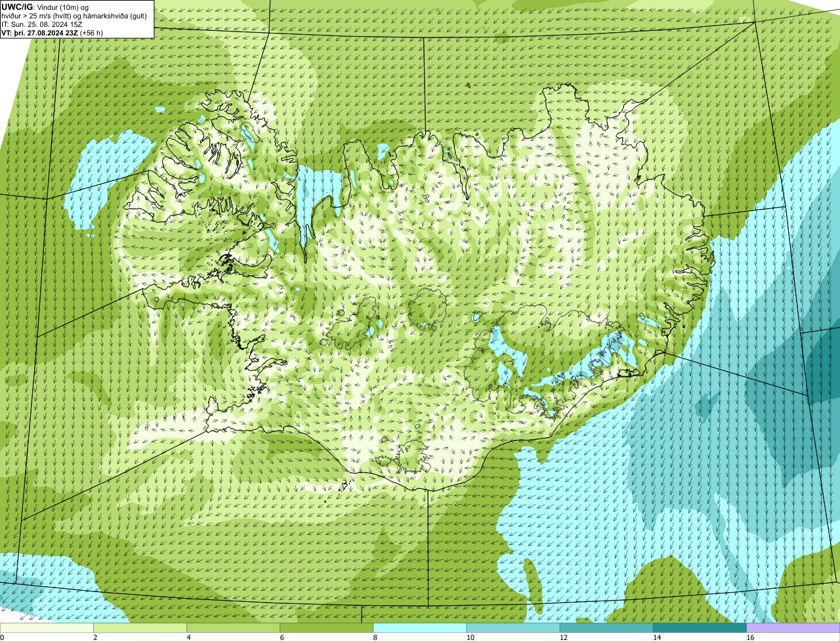This screenshot has width=840, height=642.
Task: Click the title line "UWC/IG: Vindur (10m) og"
Action: pos(45,7)
